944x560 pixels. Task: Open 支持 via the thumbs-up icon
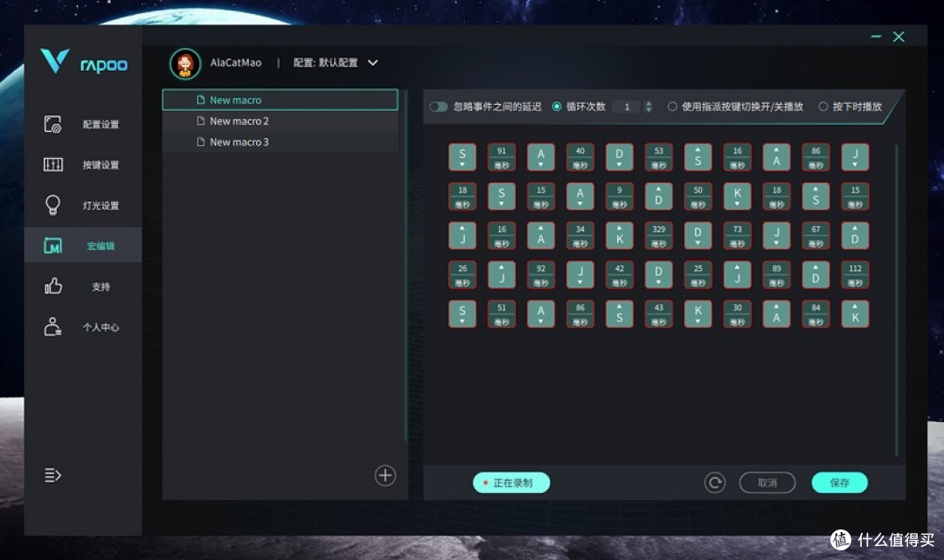tap(54, 286)
